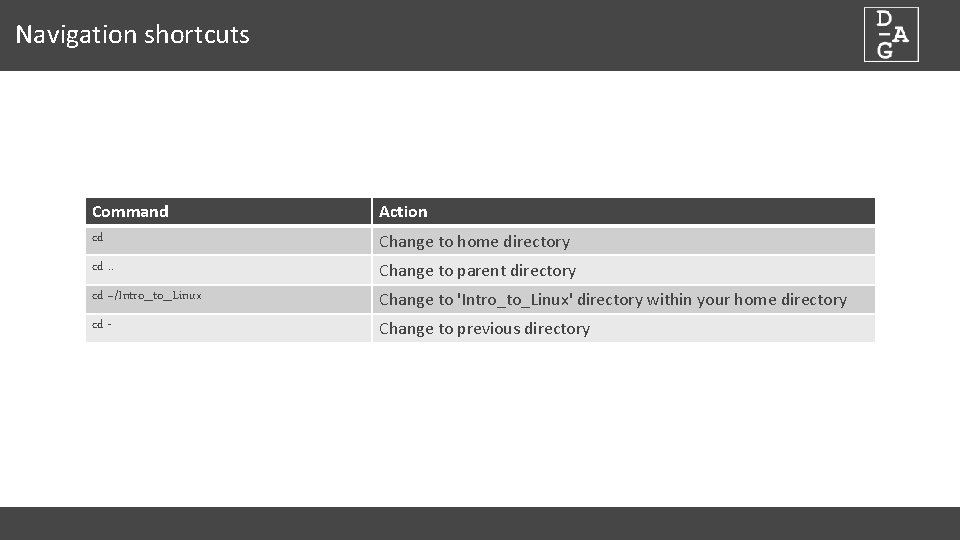
Task: Click the DAG logo in the header
Action: pyautogui.click(x=891, y=35)
